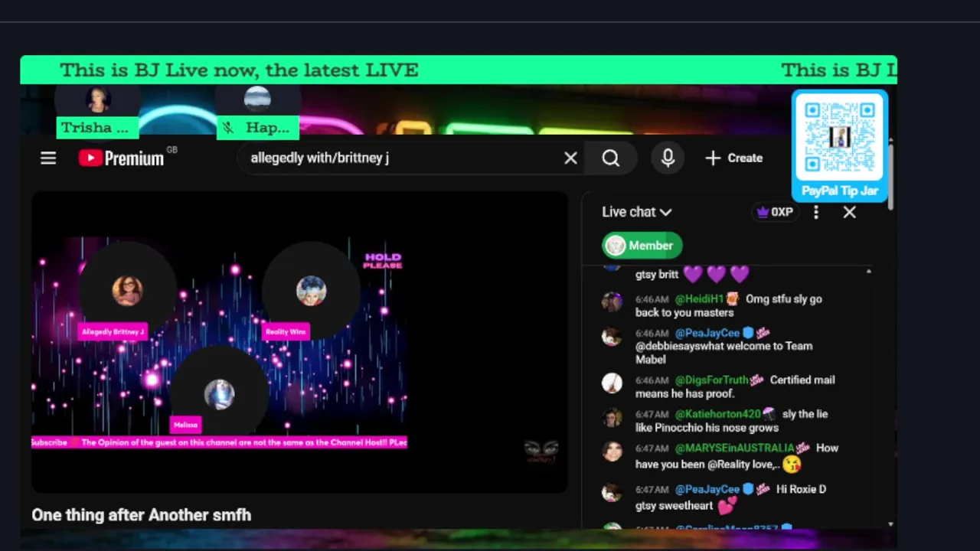Click the 'gtsy britt' purple hearts message
The image size is (980, 551).
click(x=693, y=274)
